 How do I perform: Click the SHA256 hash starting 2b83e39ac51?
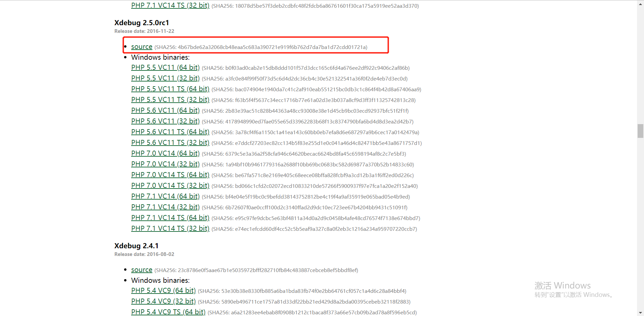point(305,111)
